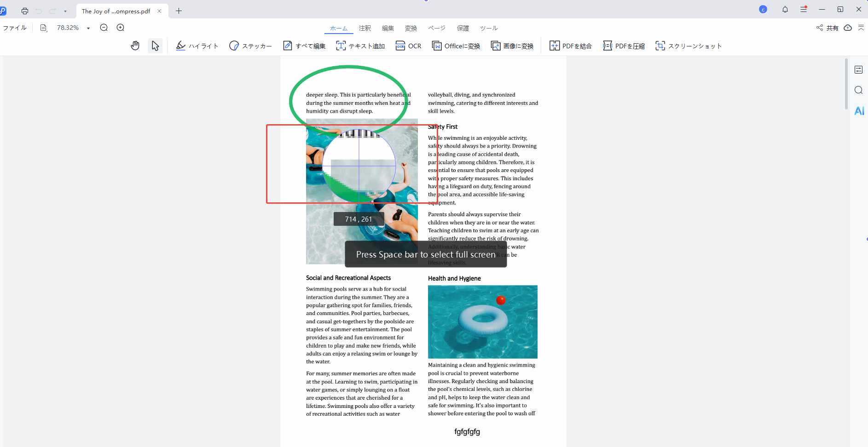Click Officeに変換 convert button

(456, 46)
